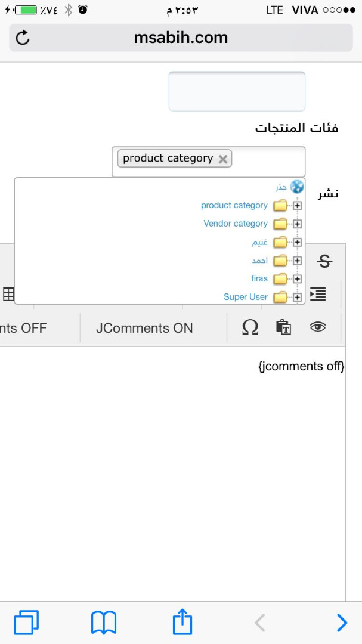Insert a table with the grid icon

8,294
